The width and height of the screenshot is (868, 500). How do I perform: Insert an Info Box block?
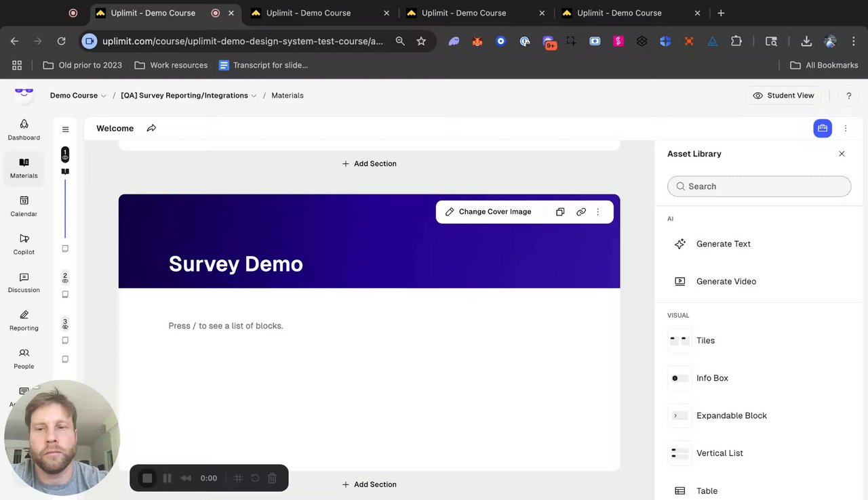point(759,378)
